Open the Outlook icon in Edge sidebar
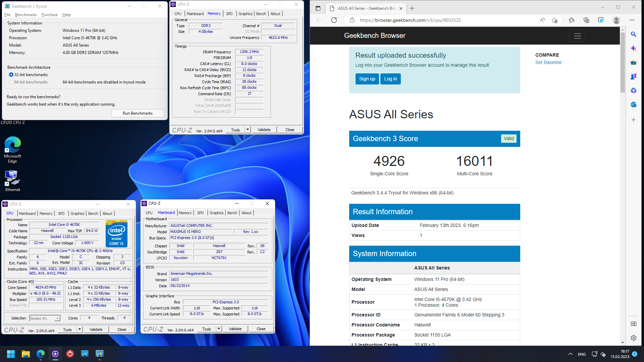644x362 pixels. coord(633,105)
